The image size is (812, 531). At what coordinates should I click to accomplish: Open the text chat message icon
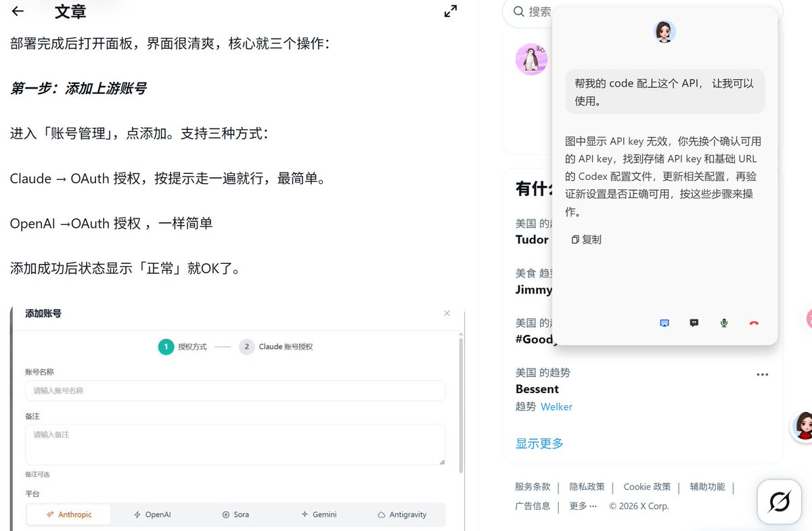click(694, 323)
